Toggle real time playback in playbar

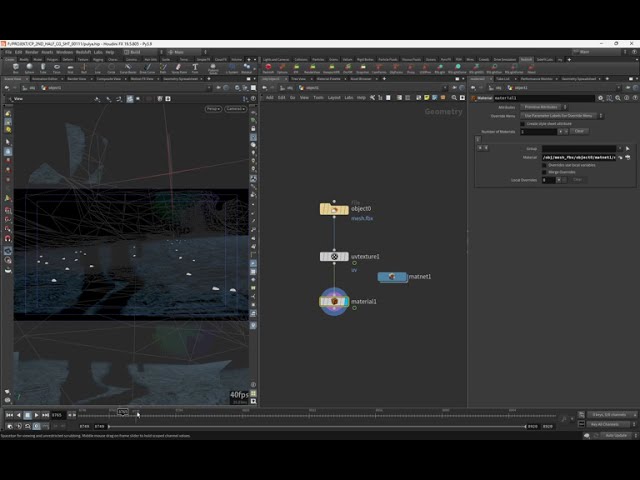tap(36, 426)
